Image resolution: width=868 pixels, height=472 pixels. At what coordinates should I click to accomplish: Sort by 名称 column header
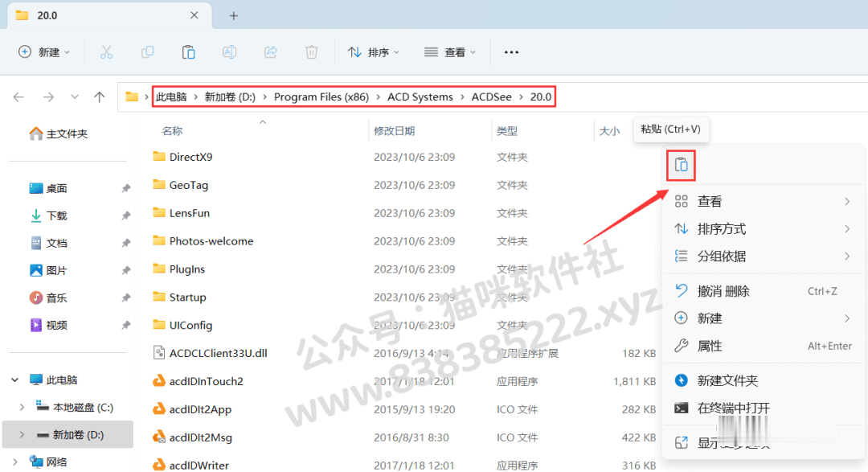click(172, 131)
